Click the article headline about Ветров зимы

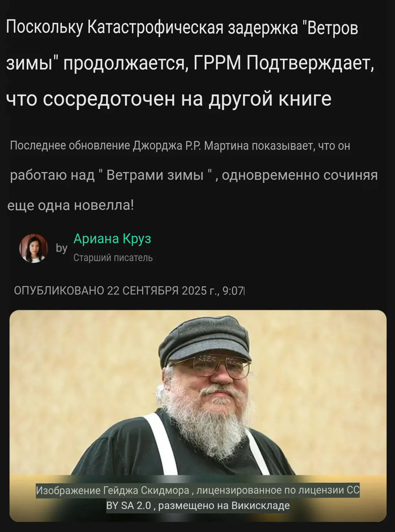[190, 63]
